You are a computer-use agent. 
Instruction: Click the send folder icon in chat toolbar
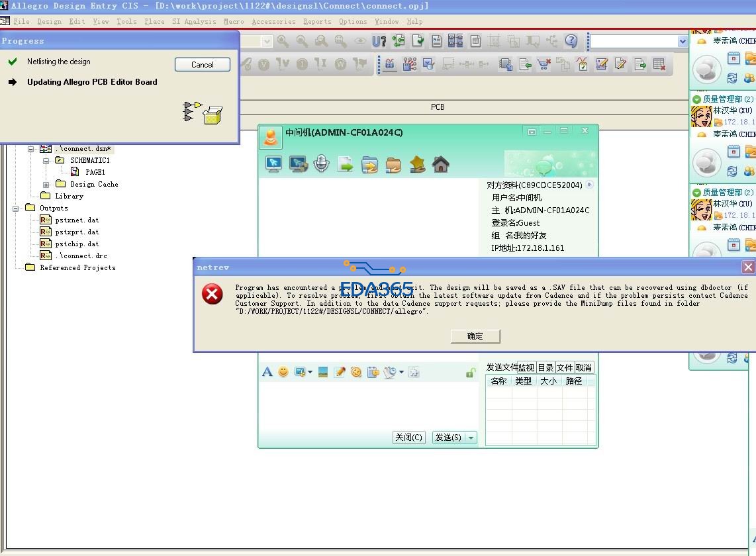tap(369, 165)
